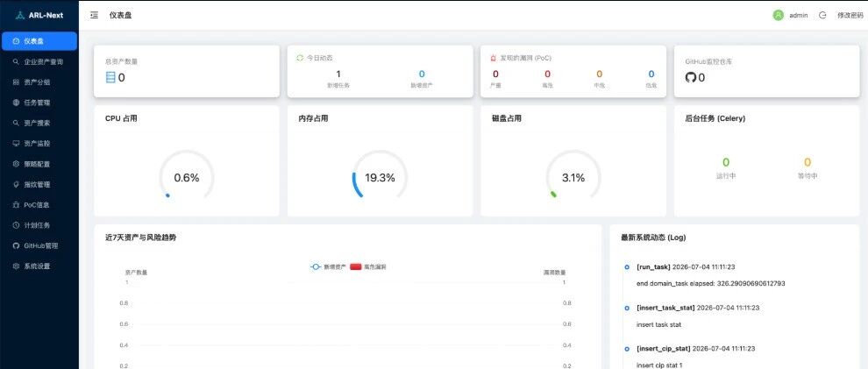Click the green admin avatar icon

point(779,16)
